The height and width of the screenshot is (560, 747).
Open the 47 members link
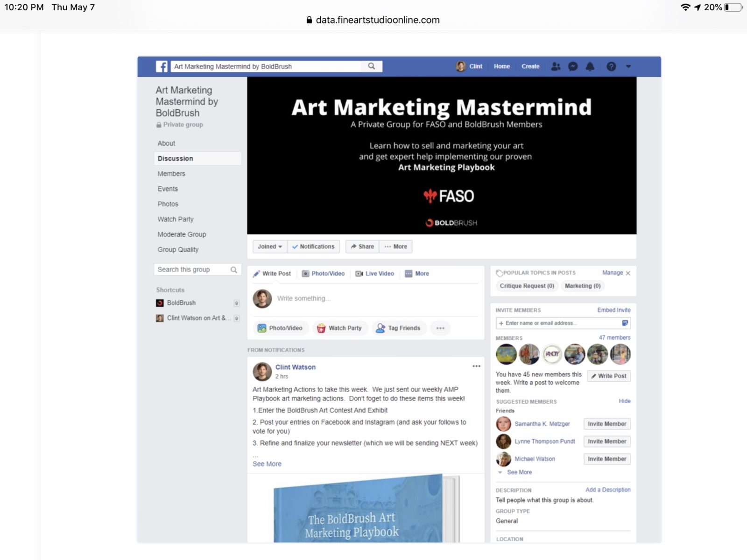[614, 337]
